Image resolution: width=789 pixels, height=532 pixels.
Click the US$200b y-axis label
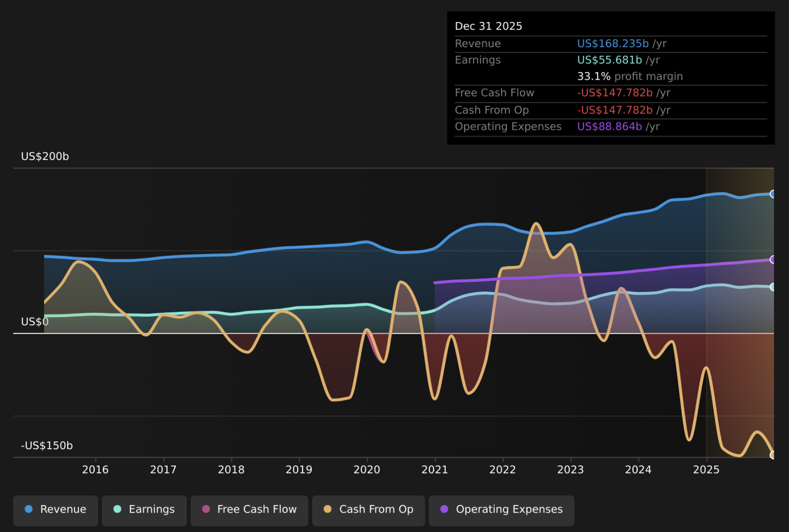pos(45,156)
